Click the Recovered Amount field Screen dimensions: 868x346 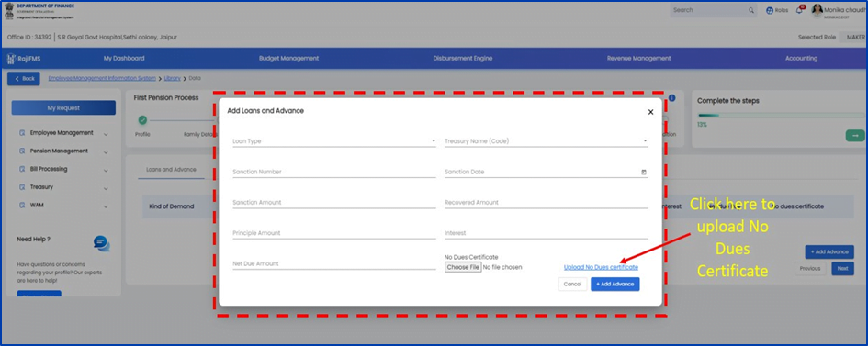(546, 203)
